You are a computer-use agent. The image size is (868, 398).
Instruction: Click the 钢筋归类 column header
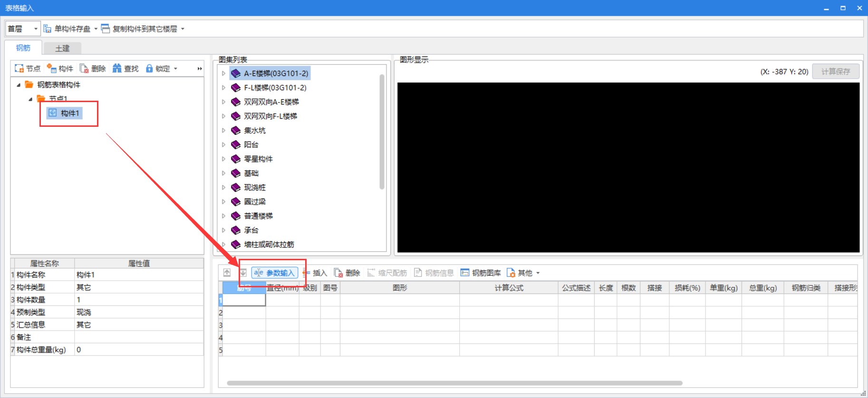[x=806, y=288]
